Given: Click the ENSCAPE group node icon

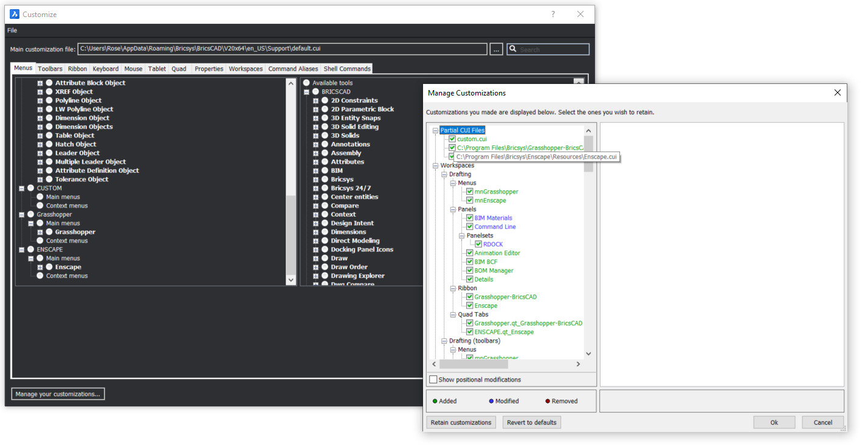Looking at the screenshot, I should click(x=30, y=249).
